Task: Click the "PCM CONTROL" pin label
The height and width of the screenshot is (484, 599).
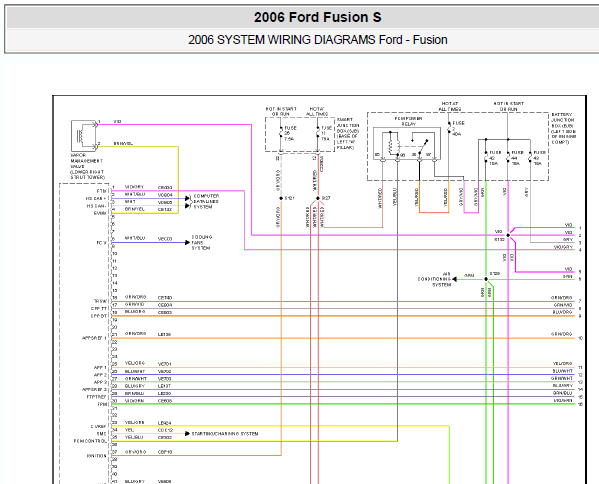Action: tap(91, 441)
